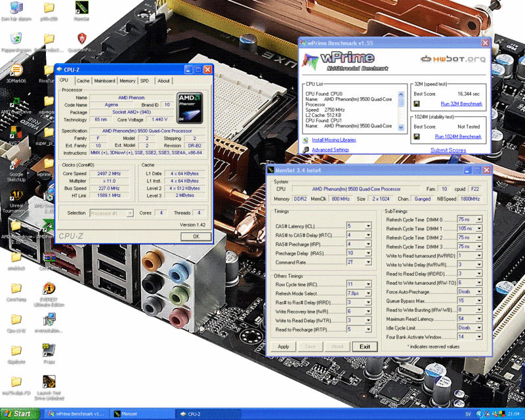
Task: Launch the Fraps desktop shortcut
Action: (x=49, y=350)
